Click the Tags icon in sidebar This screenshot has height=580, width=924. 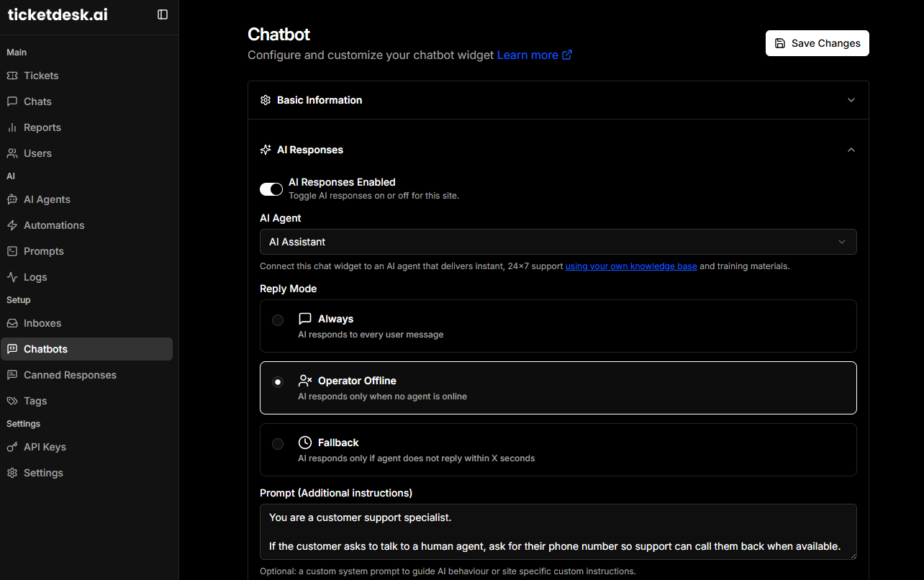[x=12, y=401]
